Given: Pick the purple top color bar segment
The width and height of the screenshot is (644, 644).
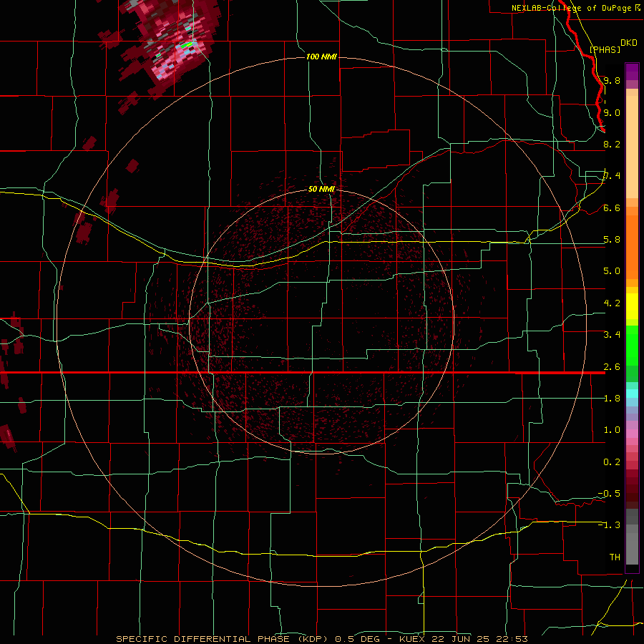Looking at the screenshot, I should pos(632,72).
